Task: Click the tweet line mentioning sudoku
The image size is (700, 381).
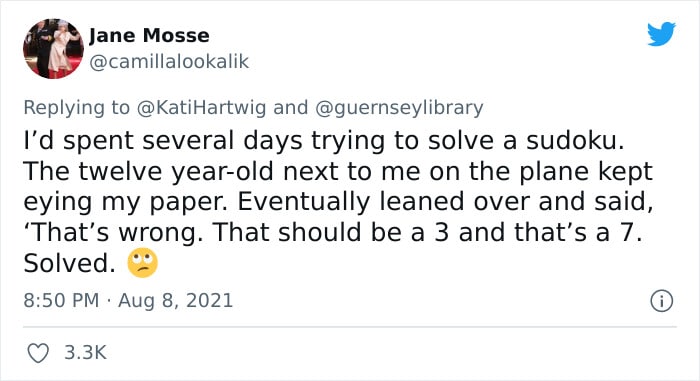Action: pyautogui.click(x=324, y=141)
